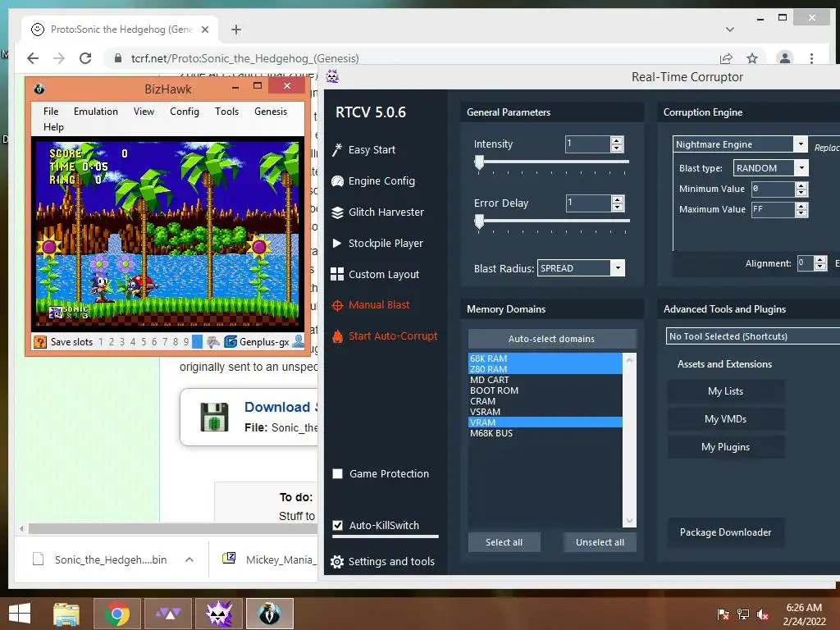The height and width of the screenshot is (630, 840).
Task: Click the Minimum Value input field
Action: click(773, 189)
